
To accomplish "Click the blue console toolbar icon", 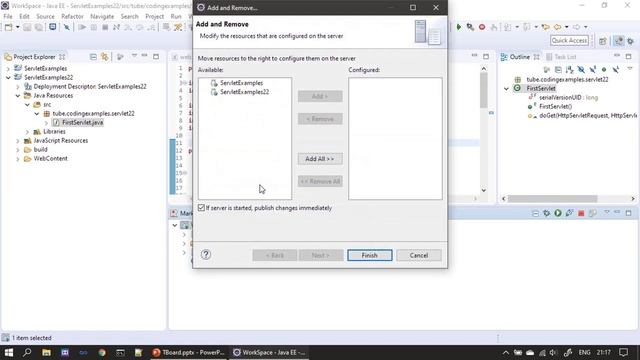I will click(x=53, y=27).
